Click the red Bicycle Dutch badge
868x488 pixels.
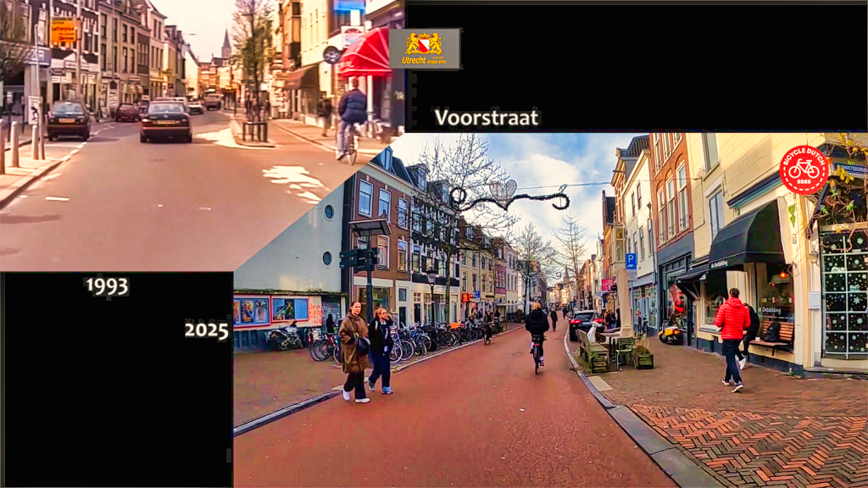click(804, 169)
